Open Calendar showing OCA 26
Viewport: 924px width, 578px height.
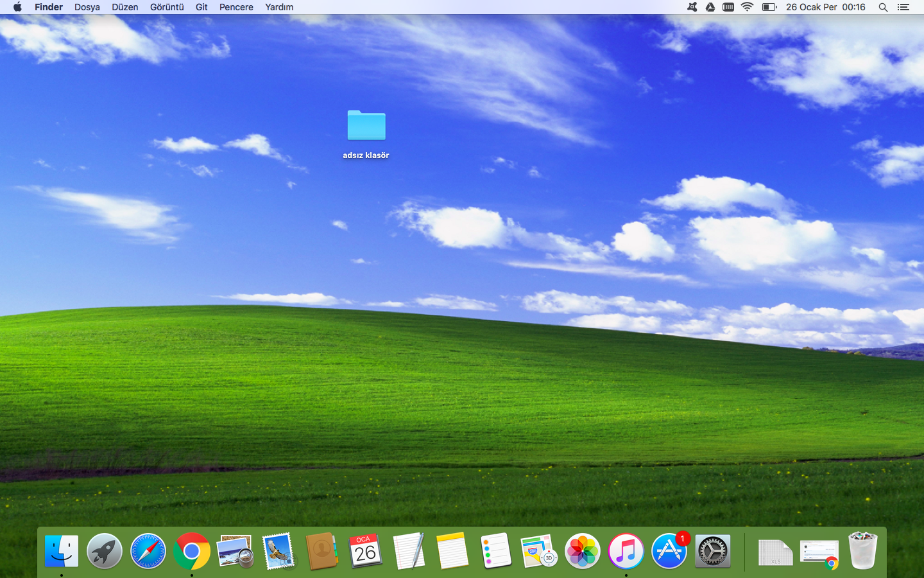coord(366,552)
